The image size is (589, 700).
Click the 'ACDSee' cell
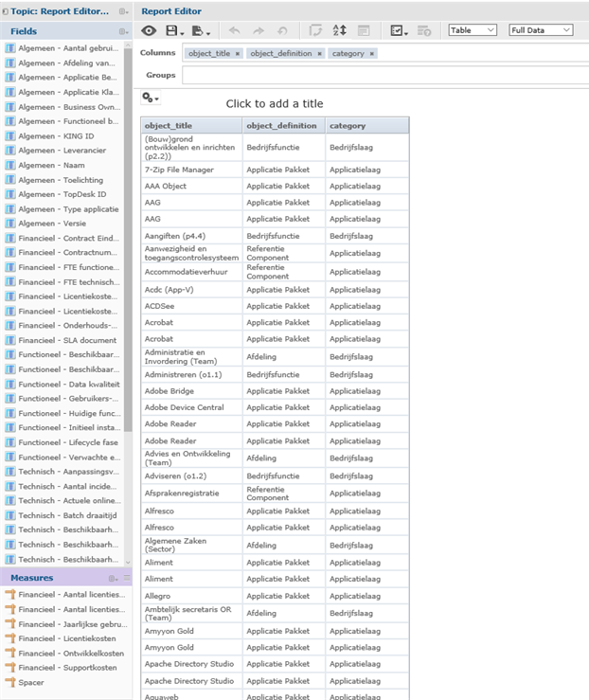click(x=191, y=306)
